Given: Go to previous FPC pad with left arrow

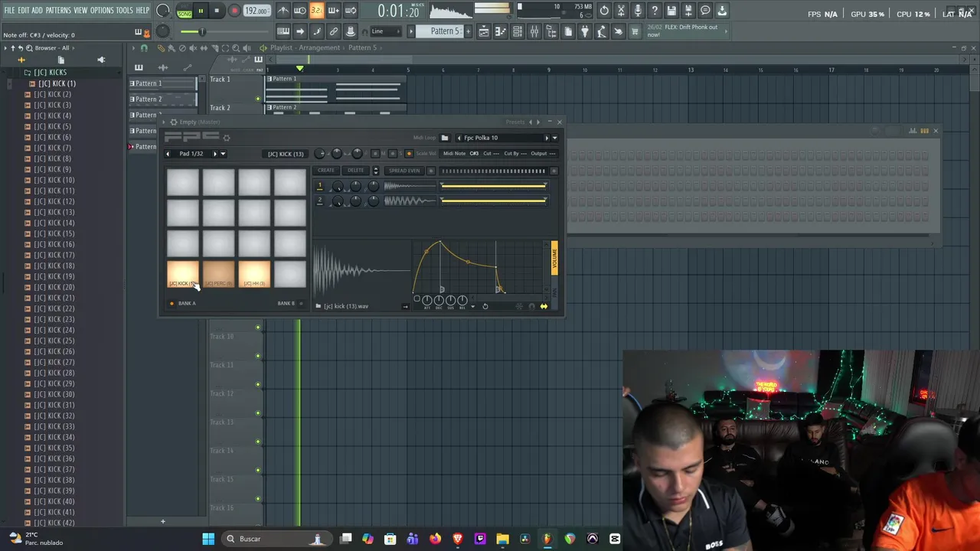Looking at the screenshot, I should (168, 154).
